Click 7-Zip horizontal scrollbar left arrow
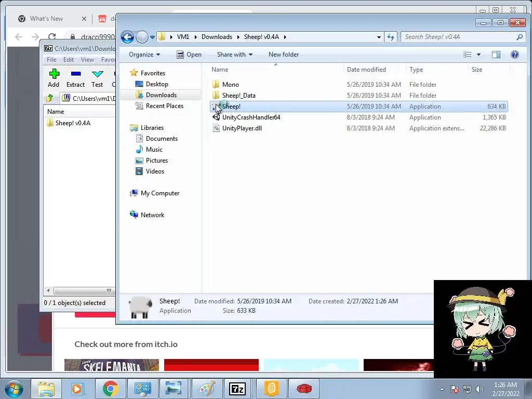 [48, 290]
